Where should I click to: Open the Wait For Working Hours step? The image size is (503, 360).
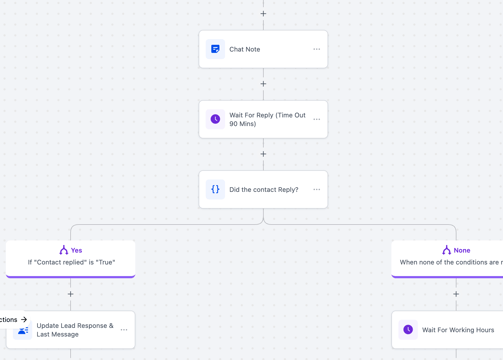pos(447,330)
